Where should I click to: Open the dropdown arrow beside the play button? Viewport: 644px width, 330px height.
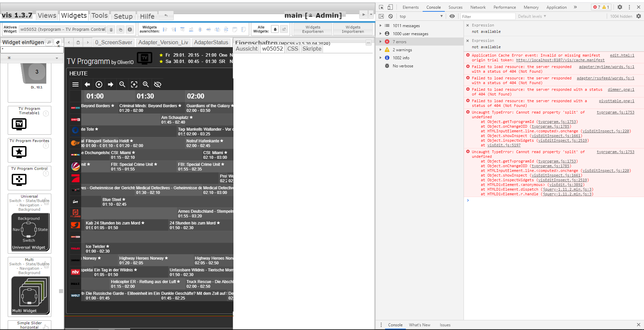click(371, 14)
